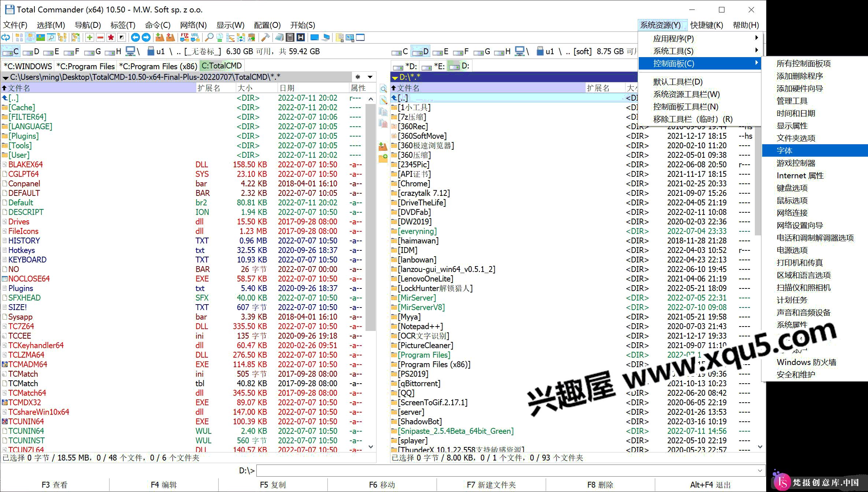The width and height of the screenshot is (868, 492).
Task: Launch the calculator icon in toolbar
Action: click(x=290, y=37)
